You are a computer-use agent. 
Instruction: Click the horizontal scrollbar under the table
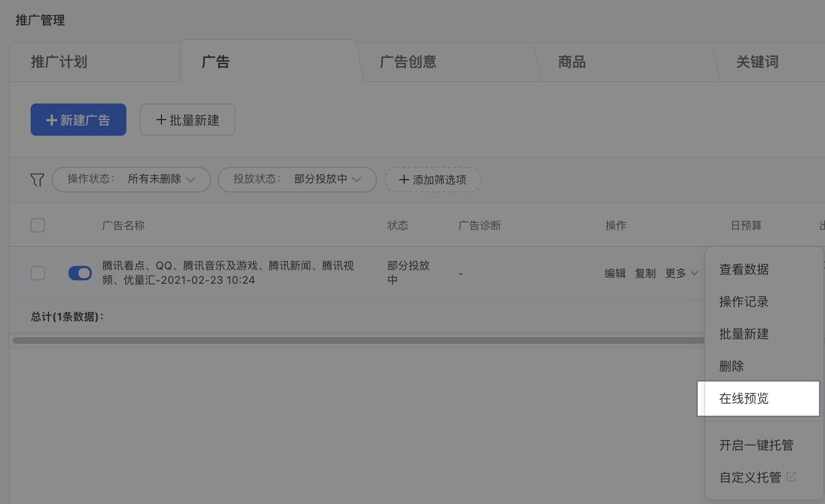(x=359, y=340)
